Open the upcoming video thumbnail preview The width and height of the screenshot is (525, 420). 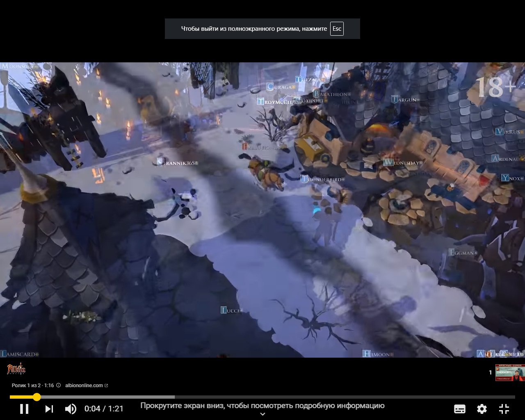tap(510, 372)
